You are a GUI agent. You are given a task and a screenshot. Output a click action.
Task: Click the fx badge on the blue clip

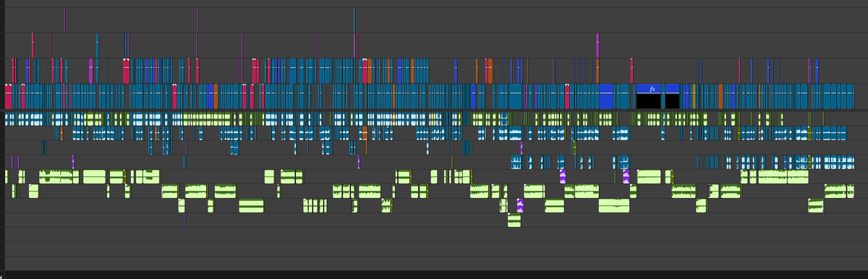[x=652, y=89]
